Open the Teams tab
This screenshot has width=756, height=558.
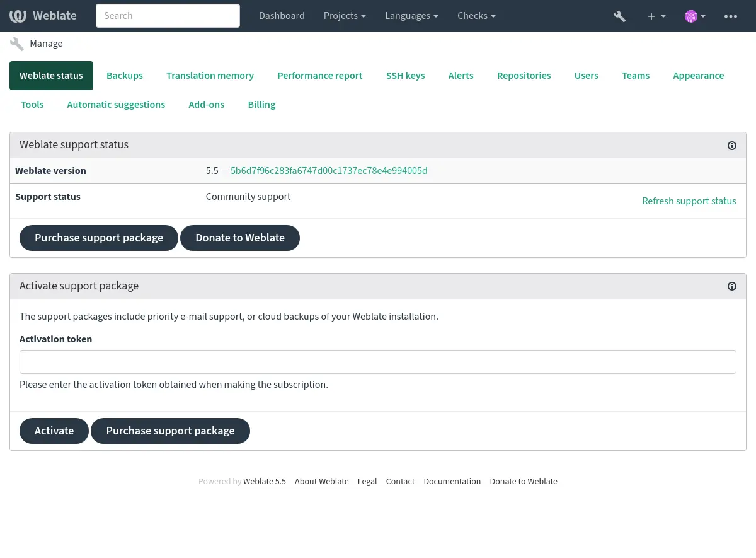tap(636, 76)
